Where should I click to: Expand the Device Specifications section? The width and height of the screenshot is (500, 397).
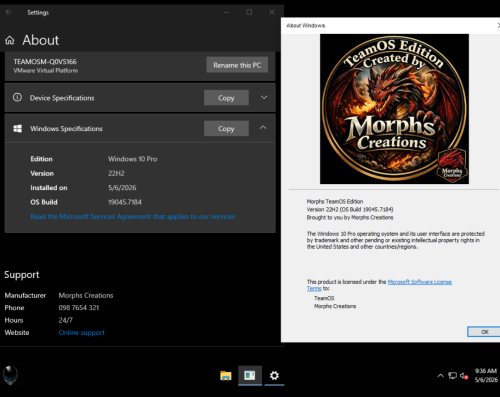click(264, 97)
